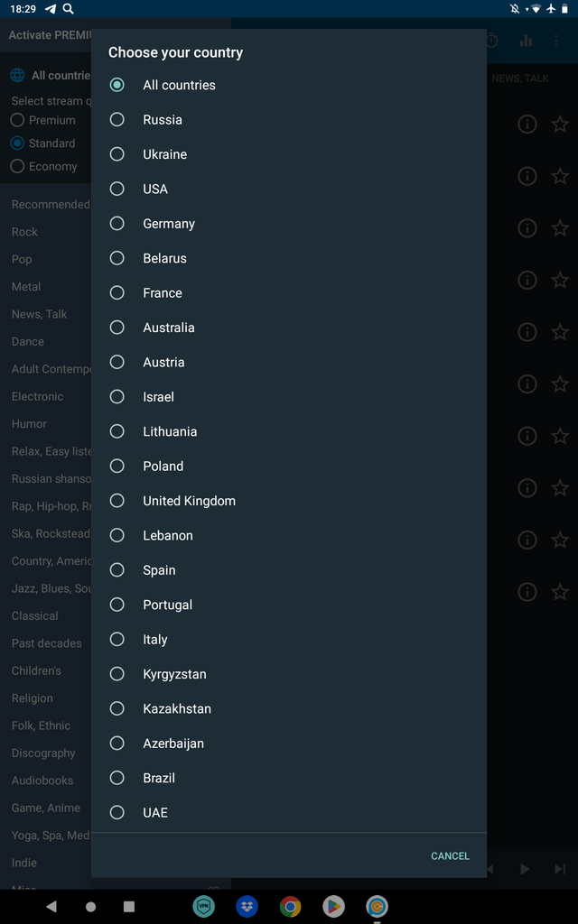Tap the Android back navigation button
This screenshot has height=924, width=578.
pos(51,906)
